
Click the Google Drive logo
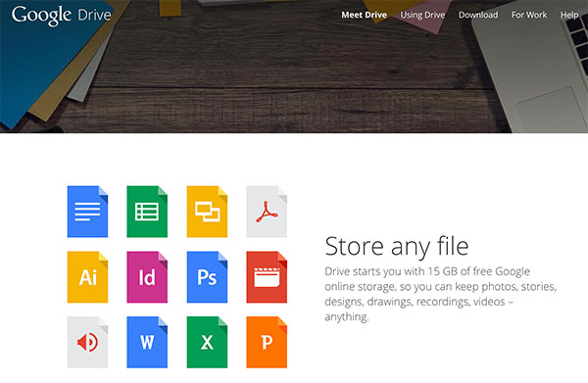coord(62,16)
